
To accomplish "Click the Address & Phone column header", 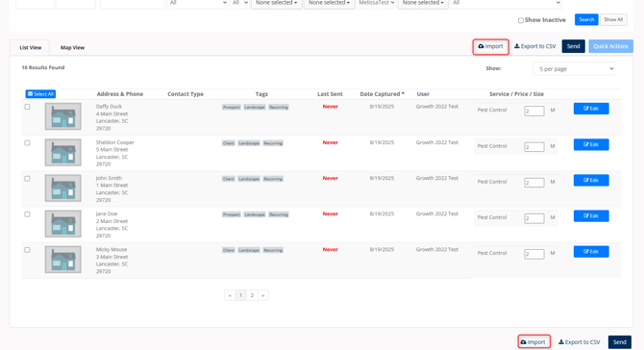I will coord(120,94).
